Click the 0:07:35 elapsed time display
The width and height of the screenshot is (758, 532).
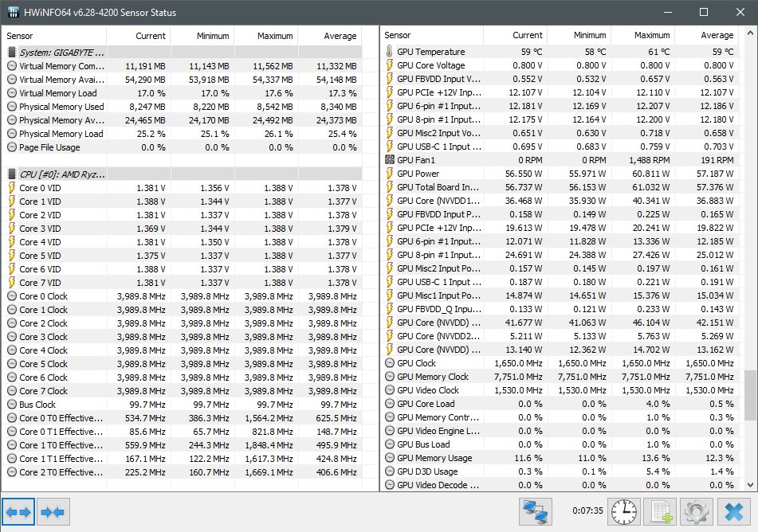587,510
